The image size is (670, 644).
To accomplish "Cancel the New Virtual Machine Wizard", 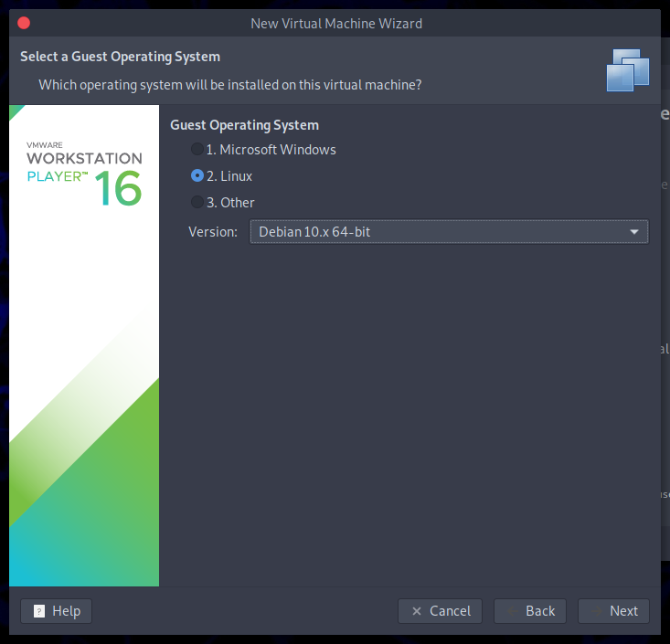I will click(441, 611).
